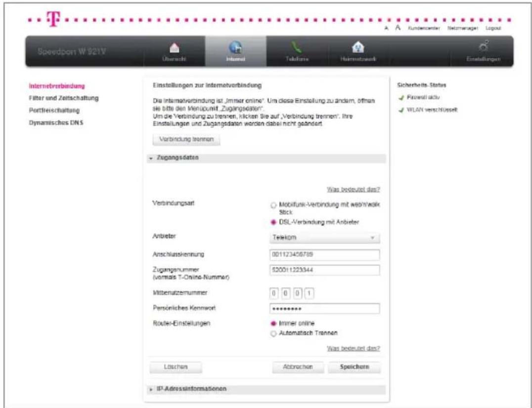Select DSL-Verbindung mit Anbieter radio
This screenshot has width=532, height=408.
273,222
